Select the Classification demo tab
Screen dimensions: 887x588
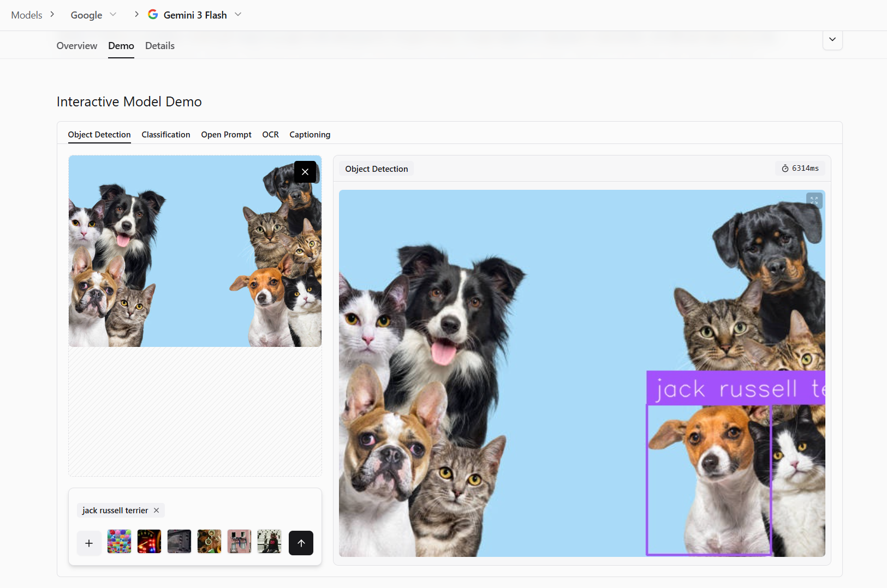point(166,135)
